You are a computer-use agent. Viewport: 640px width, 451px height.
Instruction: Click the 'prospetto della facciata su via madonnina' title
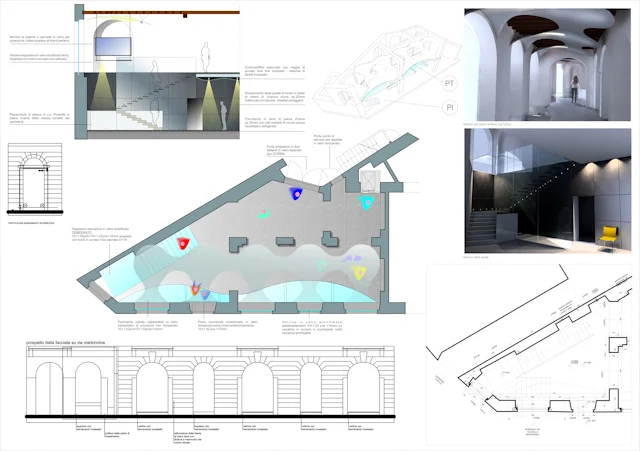(x=65, y=342)
